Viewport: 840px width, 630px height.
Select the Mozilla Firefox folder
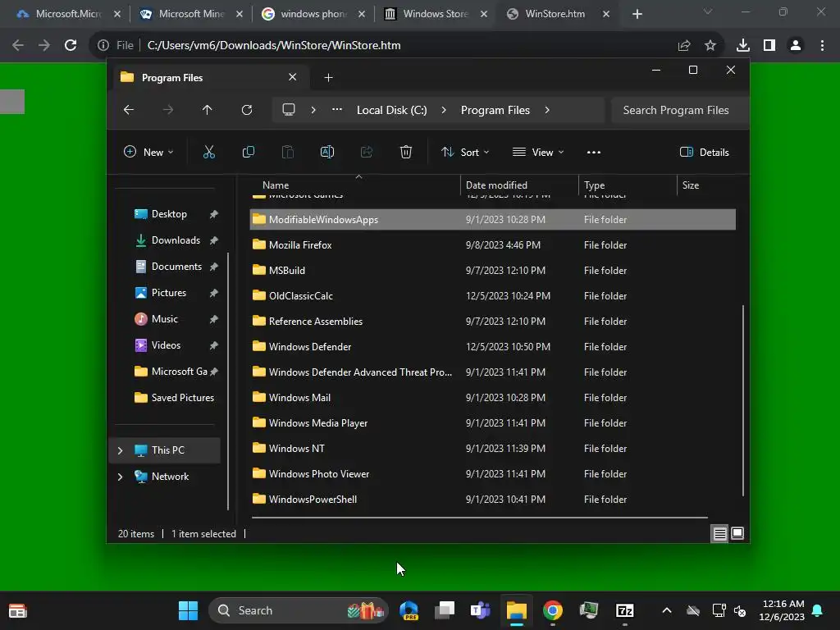click(x=492, y=245)
